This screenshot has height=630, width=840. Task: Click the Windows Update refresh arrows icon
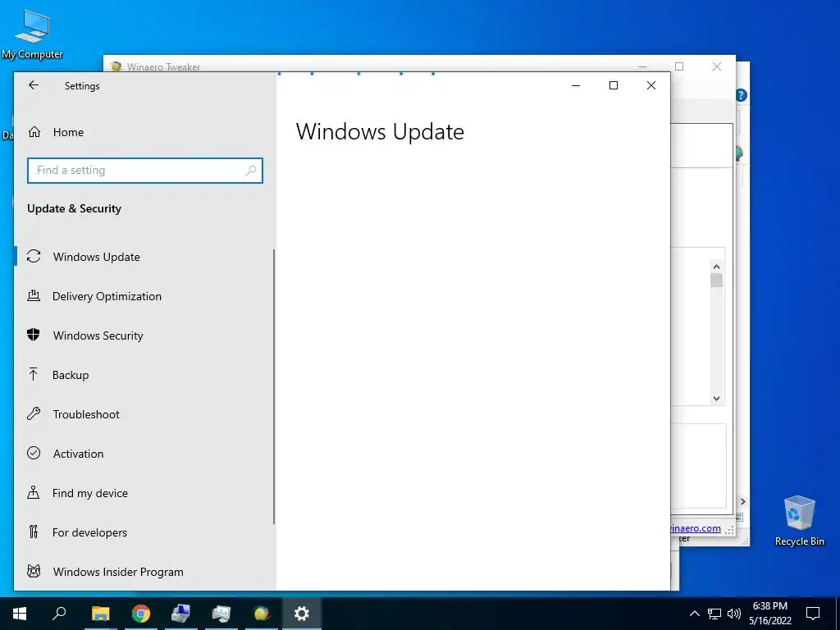[34, 257]
